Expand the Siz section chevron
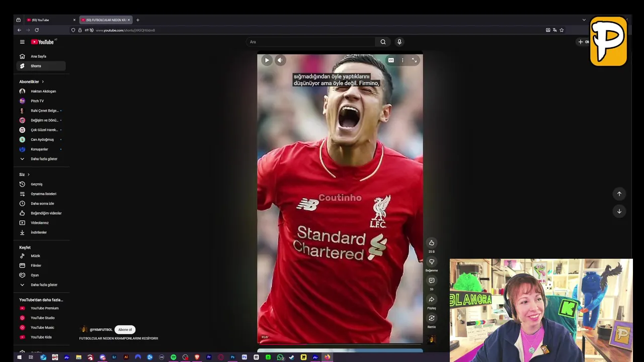Viewport: 644px width, 362px height. 28,174
